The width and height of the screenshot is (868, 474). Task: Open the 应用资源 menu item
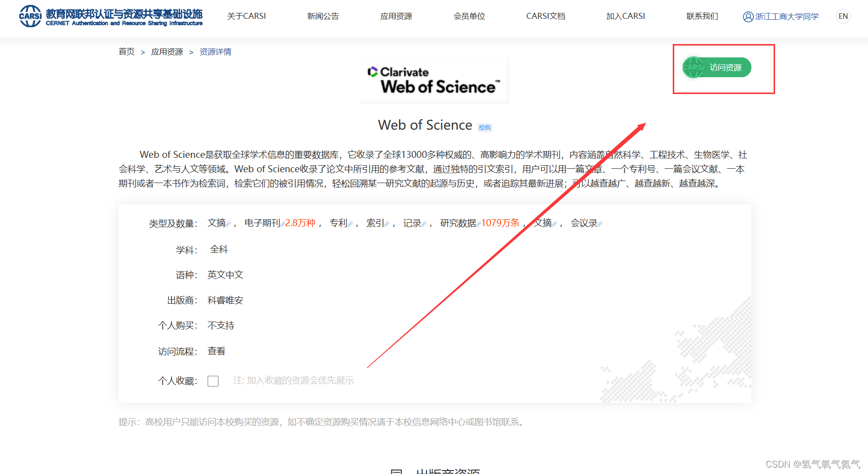[x=396, y=16]
